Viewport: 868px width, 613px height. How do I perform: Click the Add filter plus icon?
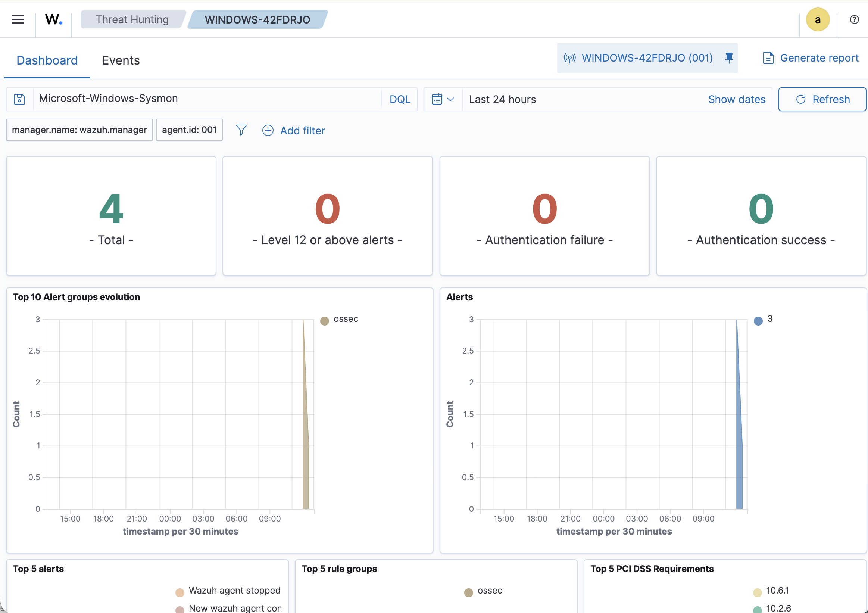point(268,130)
